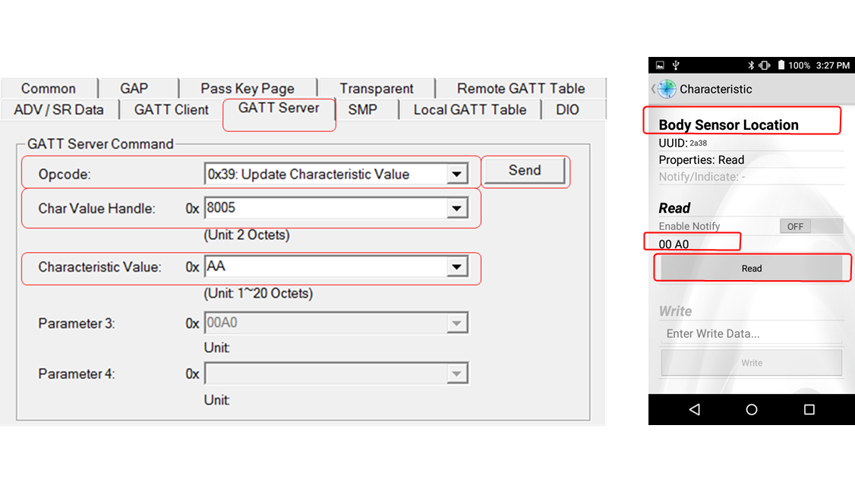Tap the Android home circle icon
Screen dimensions: 855x504
[x=752, y=410]
